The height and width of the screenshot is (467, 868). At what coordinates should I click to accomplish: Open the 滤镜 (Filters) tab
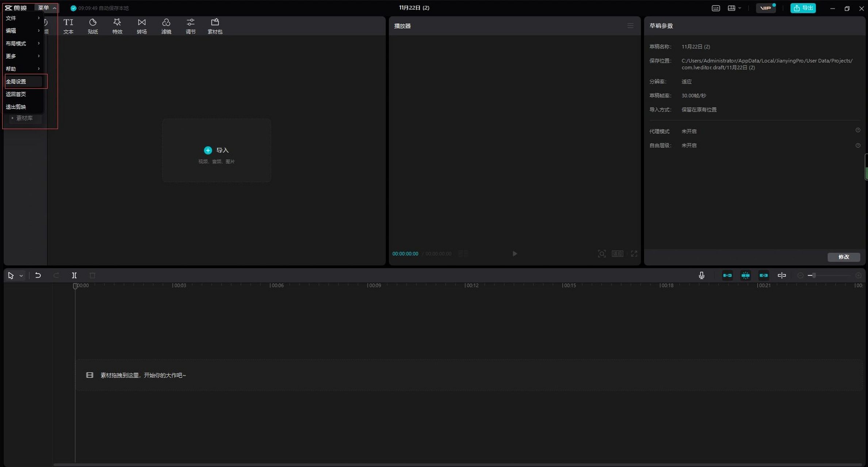click(x=166, y=26)
